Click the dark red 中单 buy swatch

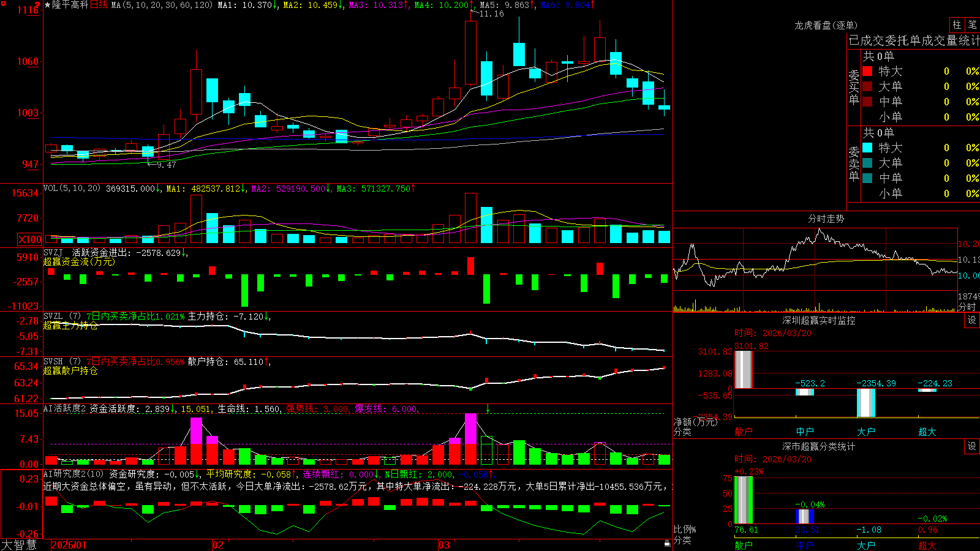point(867,102)
